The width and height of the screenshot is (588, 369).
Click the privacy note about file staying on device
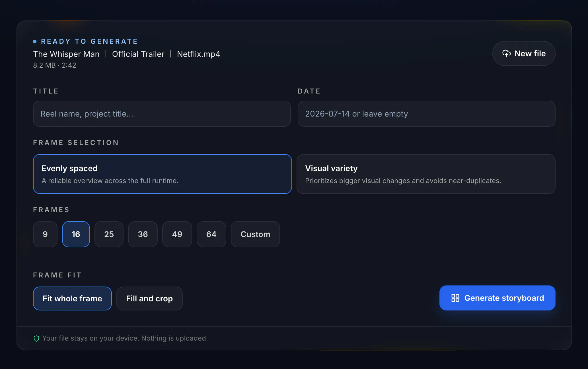125,338
